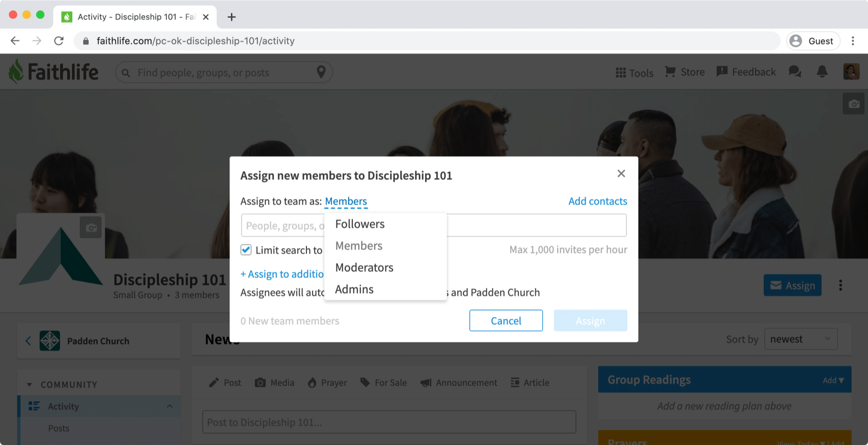Click the Guest profile button
Viewport: 868px width, 445px height.
[x=813, y=41]
